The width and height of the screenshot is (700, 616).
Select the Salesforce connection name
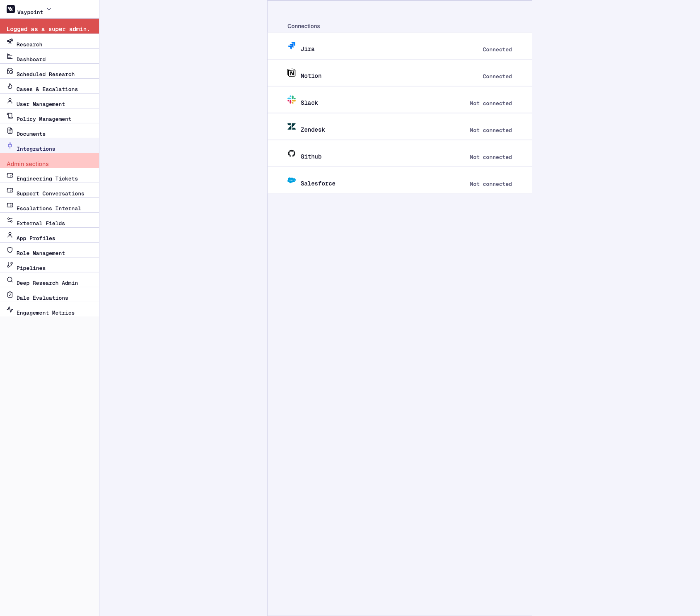318,183
